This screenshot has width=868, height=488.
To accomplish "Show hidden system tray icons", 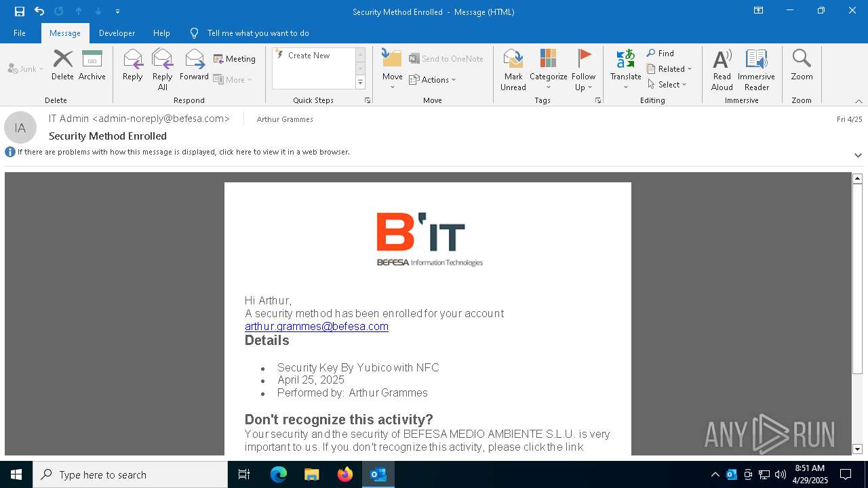I will [715, 474].
